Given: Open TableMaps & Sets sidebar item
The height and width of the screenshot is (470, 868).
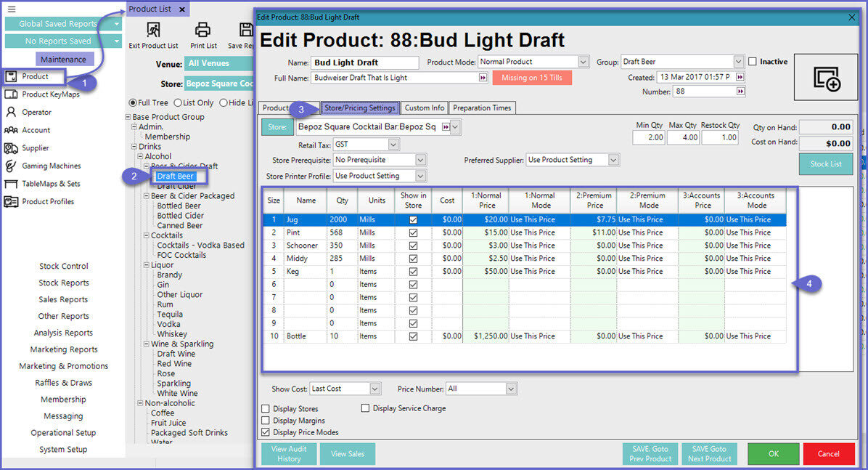Looking at the screenshot, I should tap(51, 184).
